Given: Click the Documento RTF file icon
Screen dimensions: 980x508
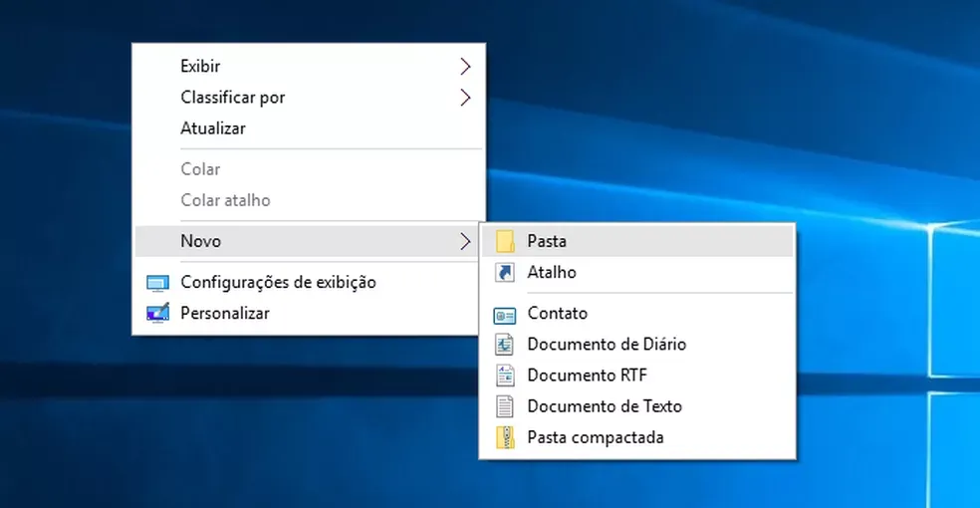Looking at the screenshot, I should (x=505, y=376).
